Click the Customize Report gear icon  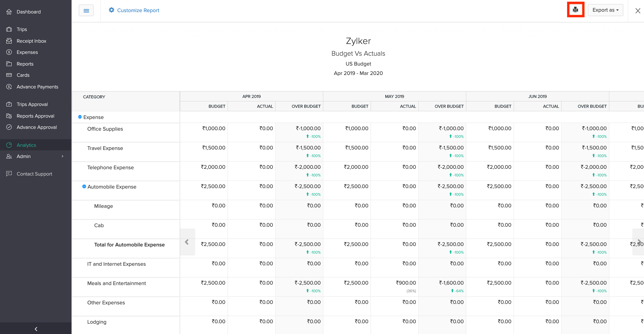pyautogui.click(x=112, y=10)
